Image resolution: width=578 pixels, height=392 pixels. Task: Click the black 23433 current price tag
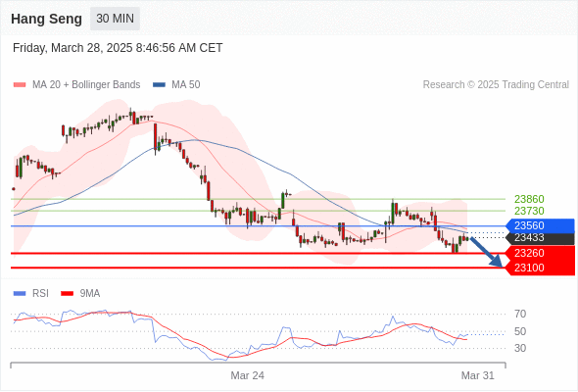540,238
